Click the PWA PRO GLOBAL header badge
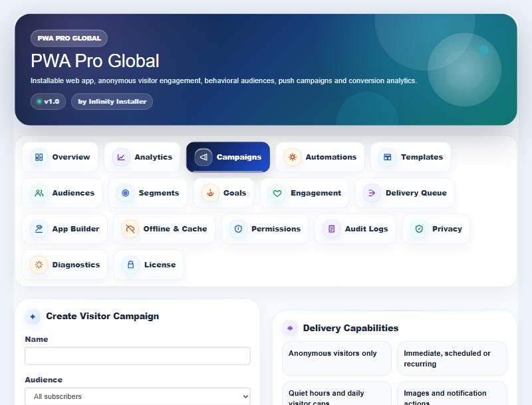 [x=69, y=39]
